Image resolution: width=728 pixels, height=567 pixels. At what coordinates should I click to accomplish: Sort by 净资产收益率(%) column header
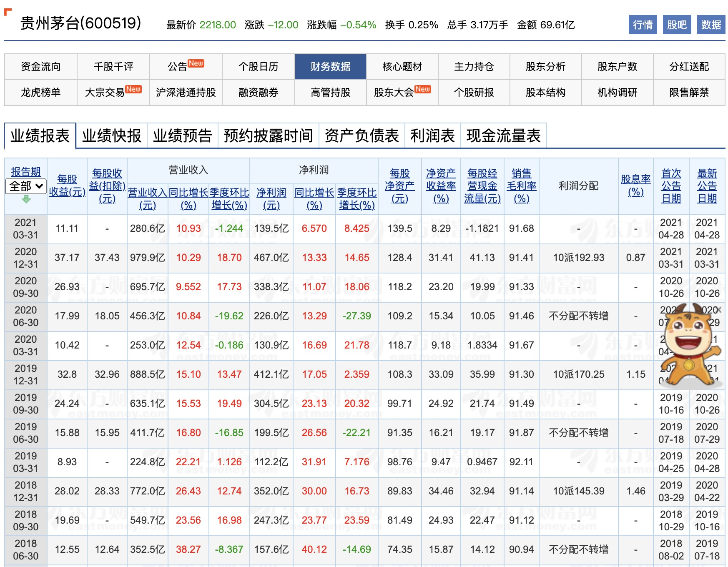441,186
